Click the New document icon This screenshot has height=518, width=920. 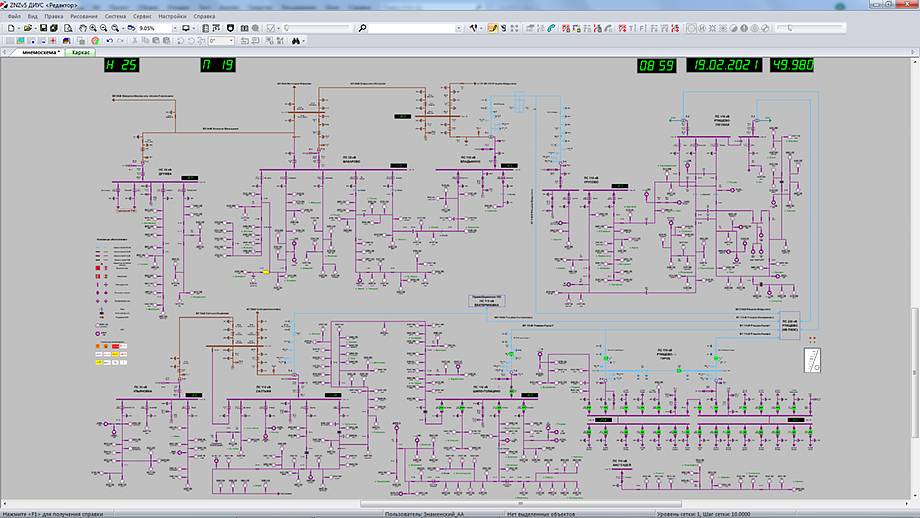10,28
